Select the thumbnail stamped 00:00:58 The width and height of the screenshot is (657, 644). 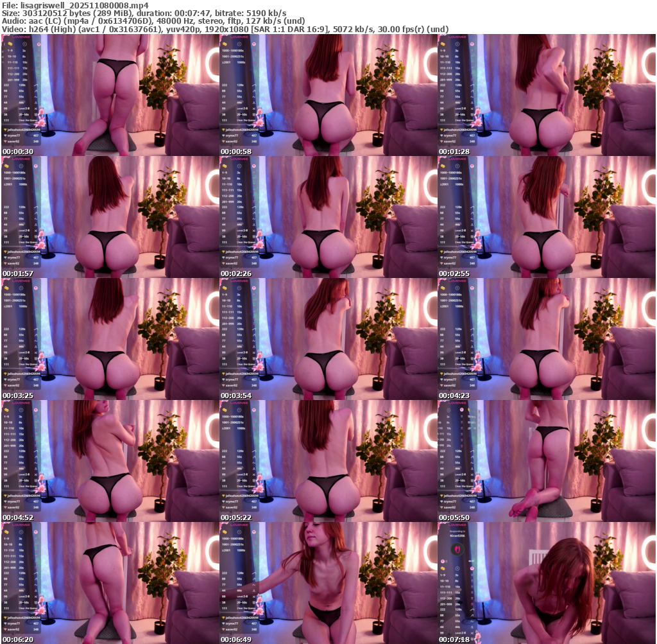pyautogui.click(x=328, y=95)
